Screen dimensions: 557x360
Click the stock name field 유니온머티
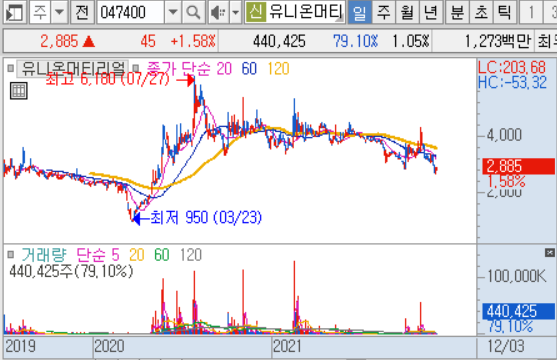point(305,12)
